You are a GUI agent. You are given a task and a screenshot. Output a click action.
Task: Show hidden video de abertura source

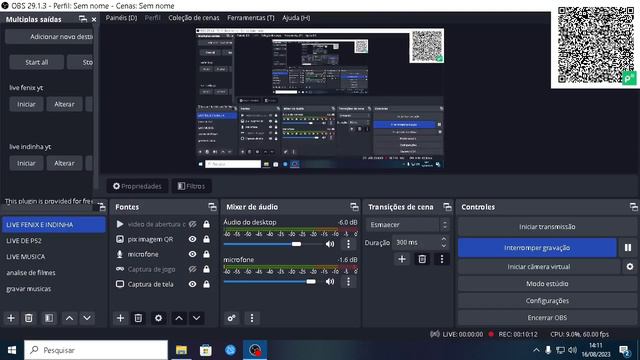192,224
